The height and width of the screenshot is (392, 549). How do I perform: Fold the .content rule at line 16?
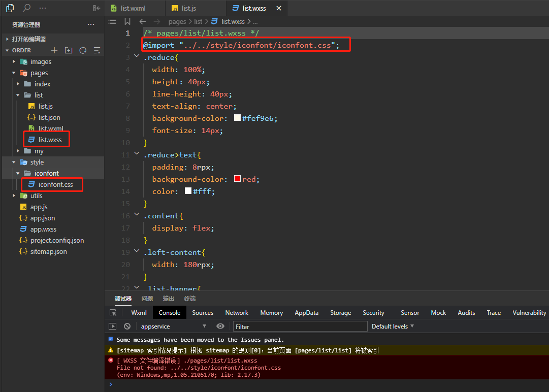click(x=137, y=214)
